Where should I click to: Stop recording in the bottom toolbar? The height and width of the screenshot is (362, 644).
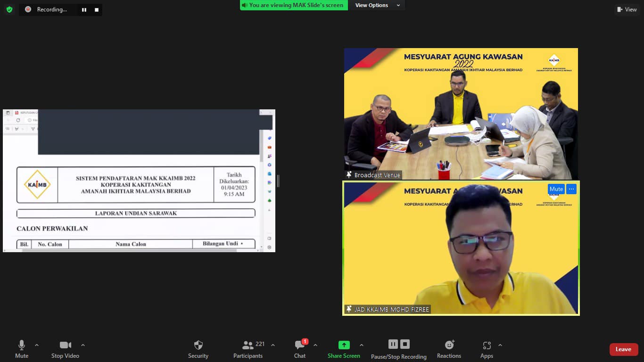[405, 344]
